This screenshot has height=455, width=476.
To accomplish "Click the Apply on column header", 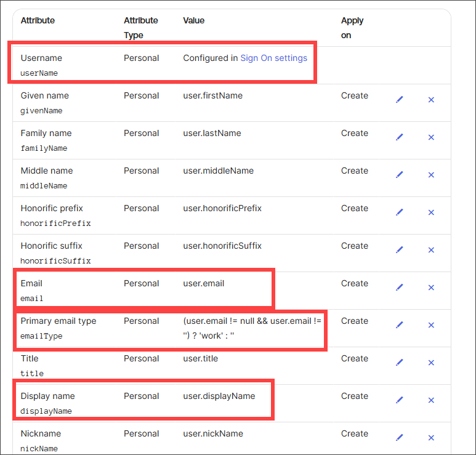I will [x=352, y=28].
